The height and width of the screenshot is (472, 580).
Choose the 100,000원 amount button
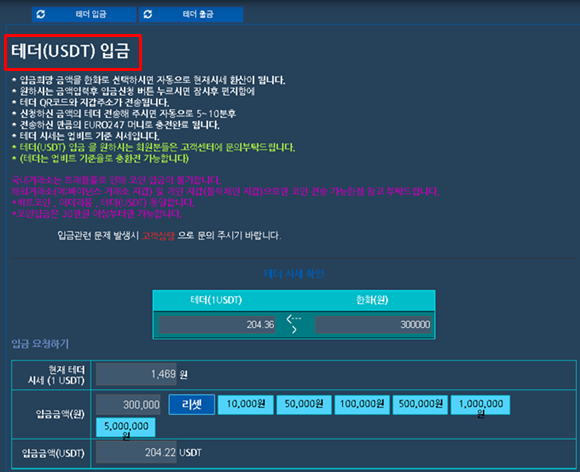[x=362, y=405]
